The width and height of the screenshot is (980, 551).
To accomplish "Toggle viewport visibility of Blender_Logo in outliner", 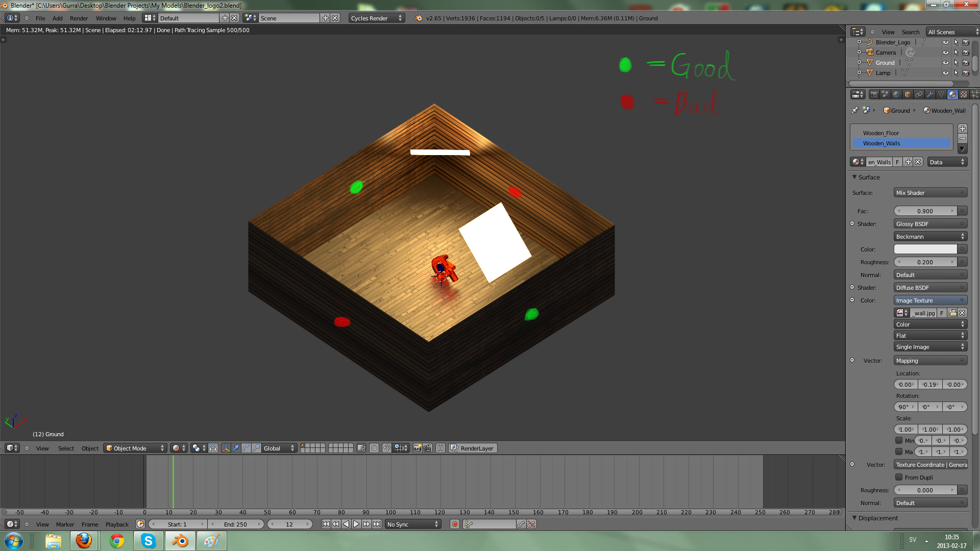I will pos(945,42).
